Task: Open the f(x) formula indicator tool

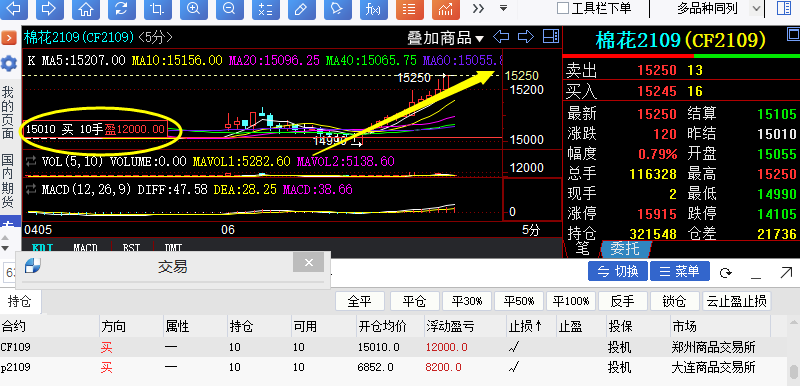Action: [x=373, y=9]
